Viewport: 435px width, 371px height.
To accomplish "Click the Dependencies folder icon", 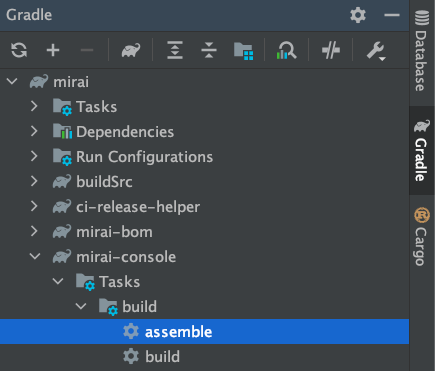I will click(62, 131).
